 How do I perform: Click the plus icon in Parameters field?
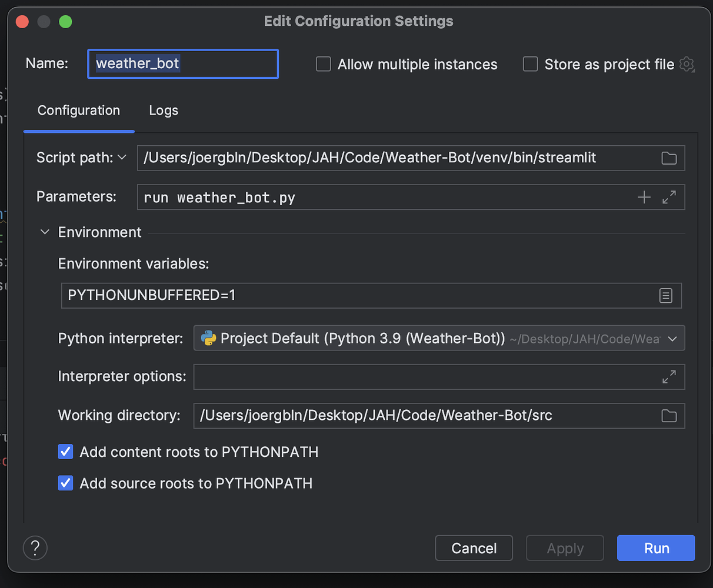click(x=644, y=197)
